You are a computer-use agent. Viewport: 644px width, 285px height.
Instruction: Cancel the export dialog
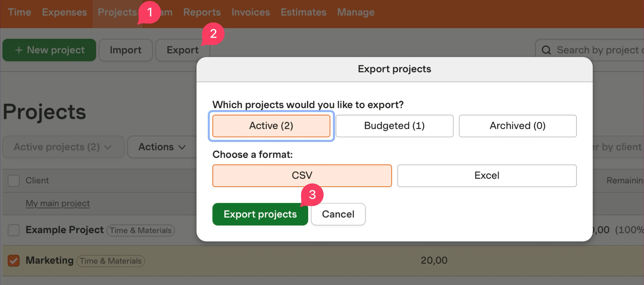(338, 214)
